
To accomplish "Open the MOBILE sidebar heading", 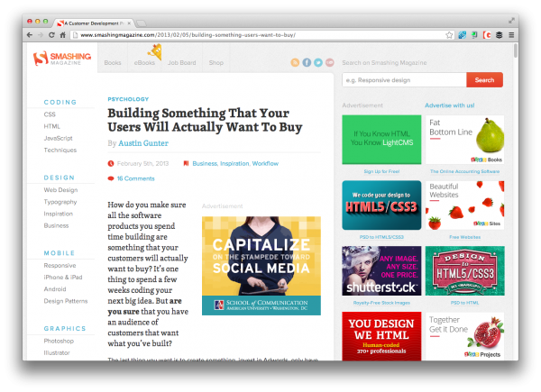I will [x=60, y=253].
